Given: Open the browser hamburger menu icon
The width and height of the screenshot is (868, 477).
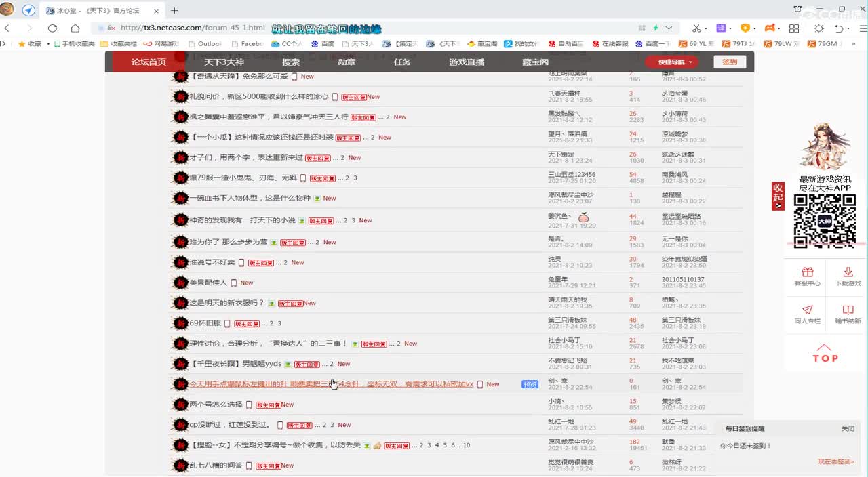Looking at the screenshot, I should coord(863,28).
